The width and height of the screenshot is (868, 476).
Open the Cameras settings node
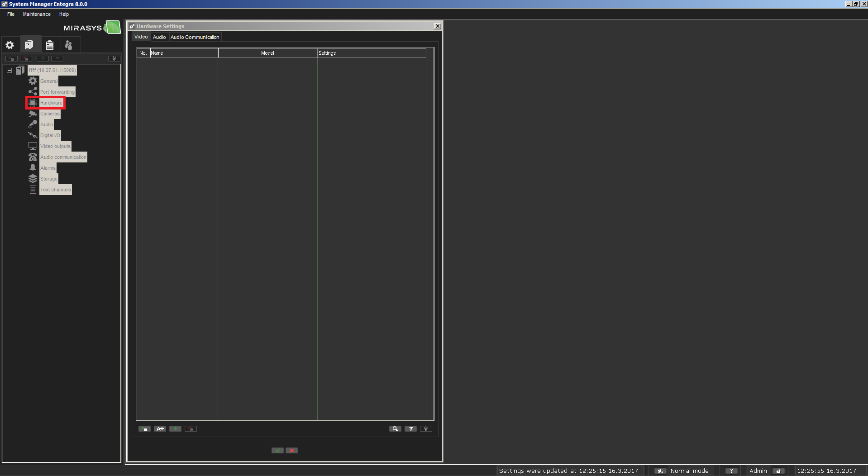49,114
